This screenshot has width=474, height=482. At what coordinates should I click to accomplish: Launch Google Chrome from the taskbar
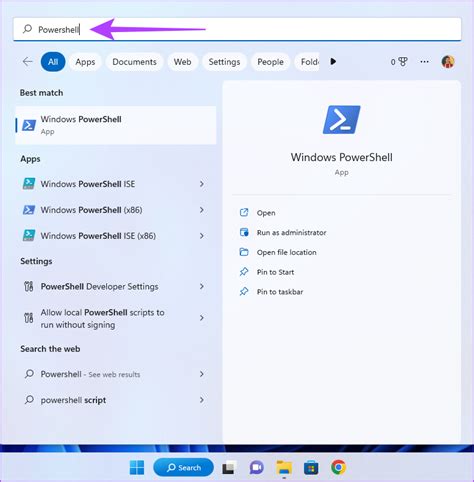tap(338, 467)
